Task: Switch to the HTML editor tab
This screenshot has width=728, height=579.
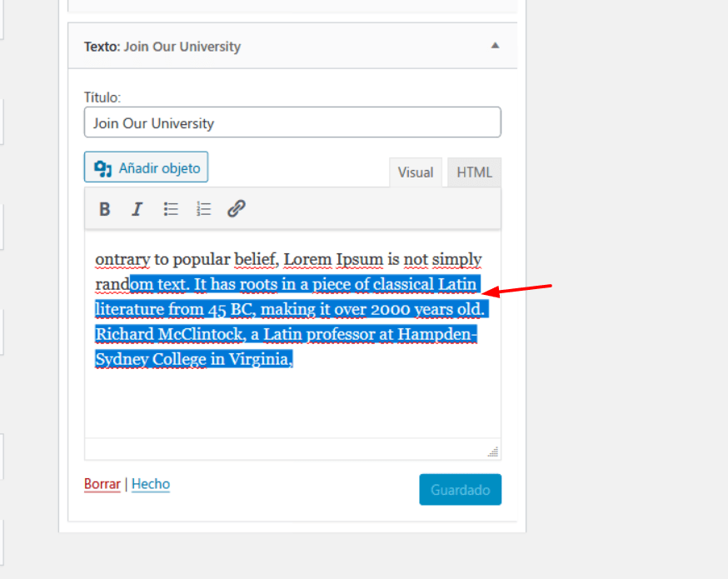Action: [x=474, y=172]
